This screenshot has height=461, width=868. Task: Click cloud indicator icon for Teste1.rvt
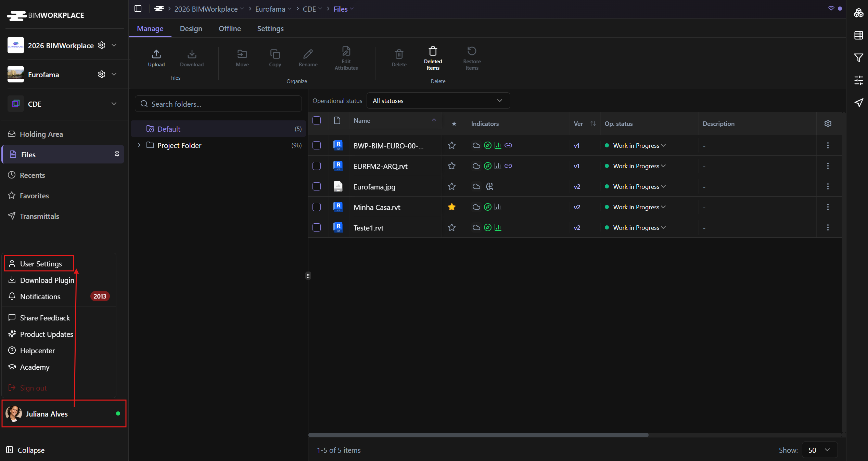(x=476, y=227)
